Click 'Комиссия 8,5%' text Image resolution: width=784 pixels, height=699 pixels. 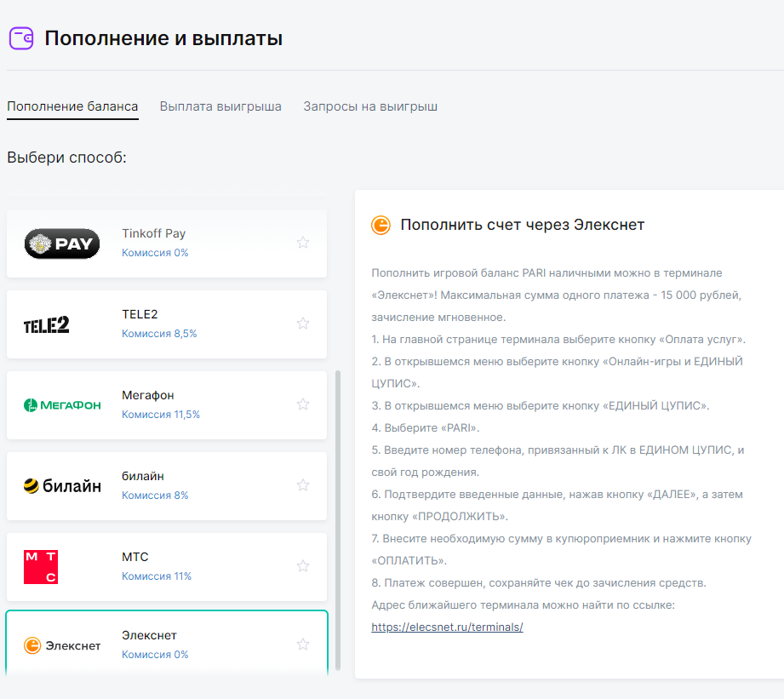click(159, 334)
